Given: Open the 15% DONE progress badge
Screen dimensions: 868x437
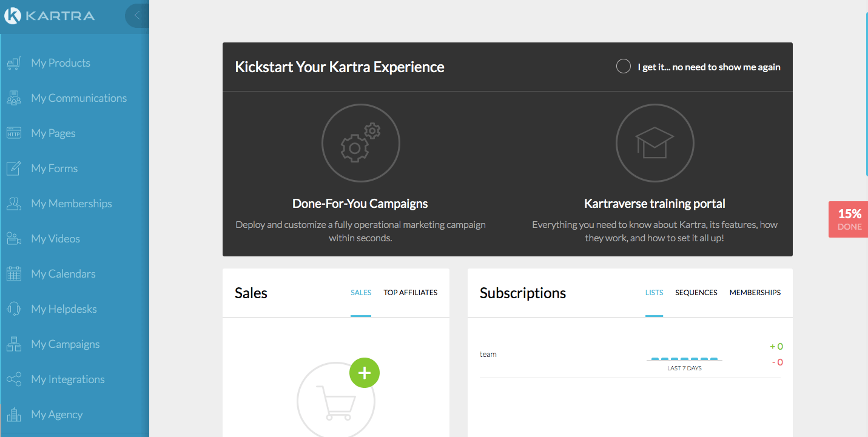Looking at the screenshot, I should (849, 219).
